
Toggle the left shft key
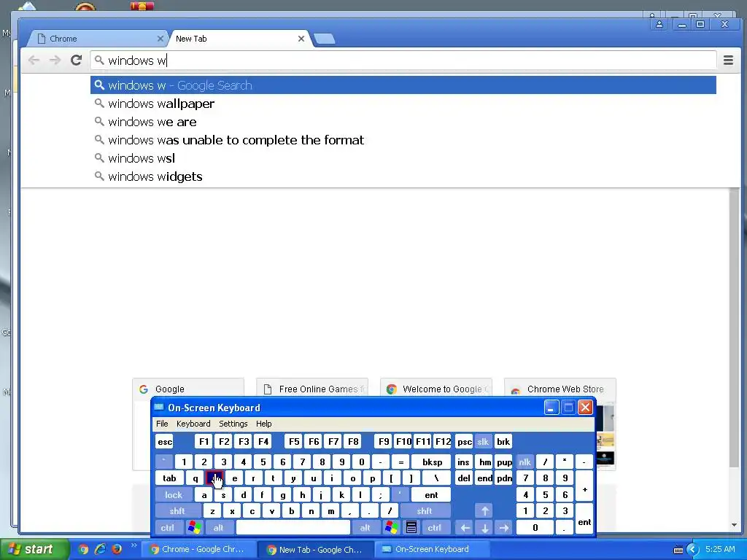[177, 511]
